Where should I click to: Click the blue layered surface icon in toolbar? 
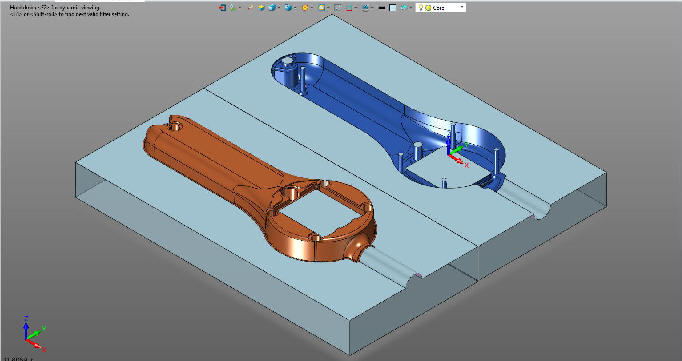(365, 7)
